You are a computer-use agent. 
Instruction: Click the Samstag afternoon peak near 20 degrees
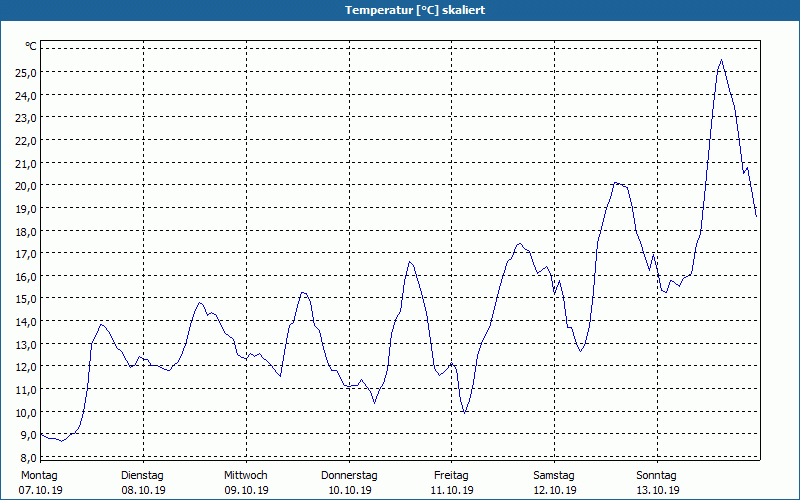coord(616,183)
